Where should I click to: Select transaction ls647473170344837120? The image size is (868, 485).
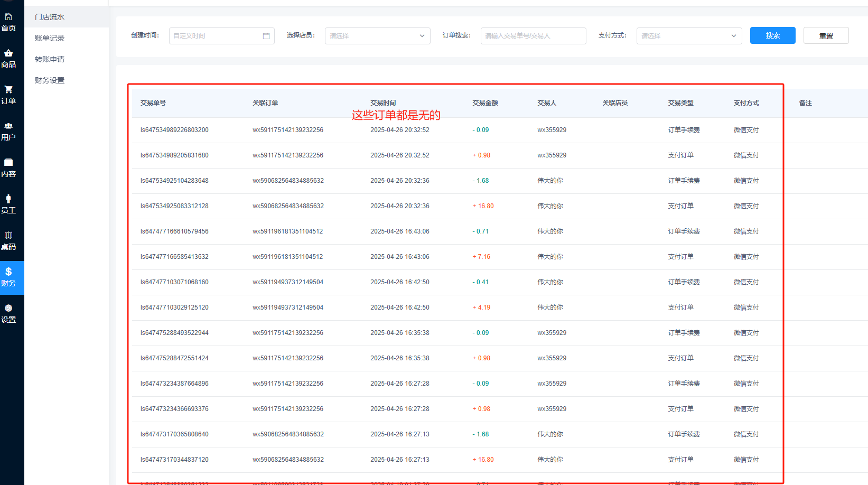pyautogui.click(x=174, y=460)
